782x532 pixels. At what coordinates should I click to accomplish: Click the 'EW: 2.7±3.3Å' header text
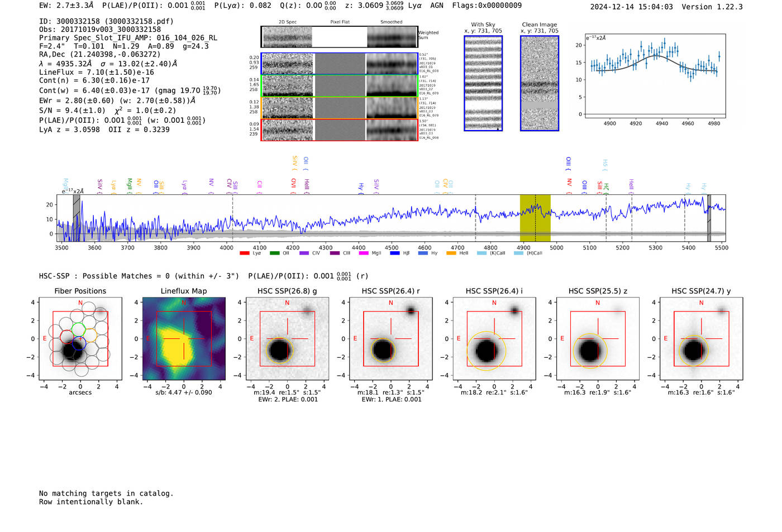tap(66, 5)
